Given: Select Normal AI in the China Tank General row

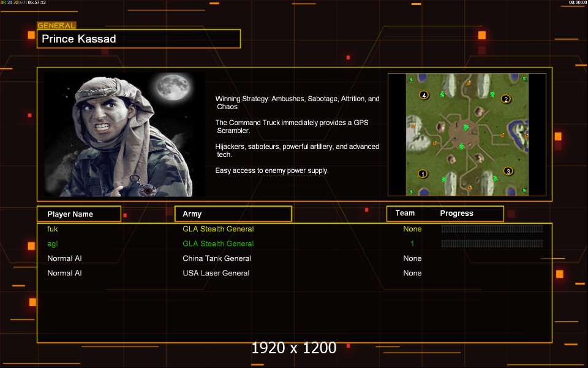Looking at the screenshot, I should [x=64, y=258].
